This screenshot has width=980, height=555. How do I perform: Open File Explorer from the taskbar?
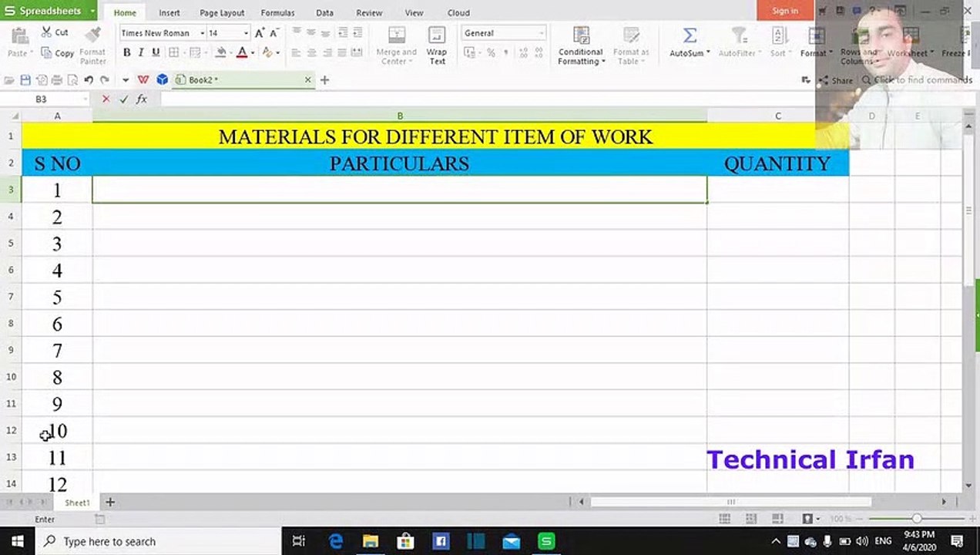click(x=371, y=541)
